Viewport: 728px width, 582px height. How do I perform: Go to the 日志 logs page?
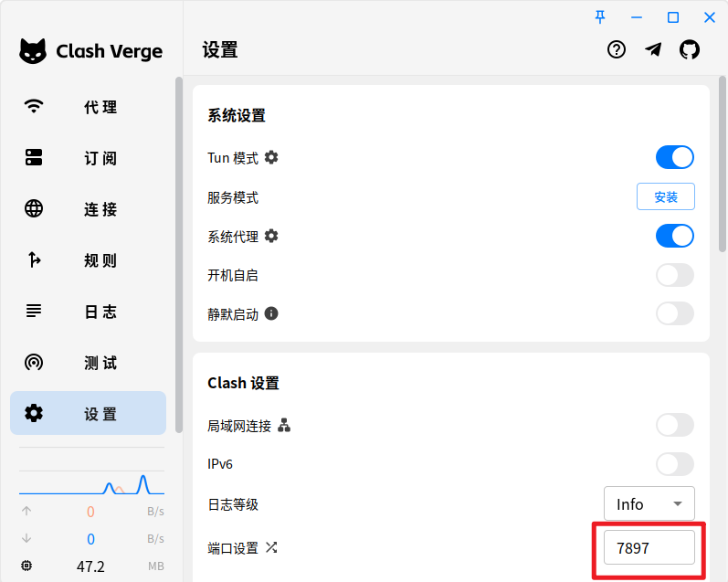89,312
